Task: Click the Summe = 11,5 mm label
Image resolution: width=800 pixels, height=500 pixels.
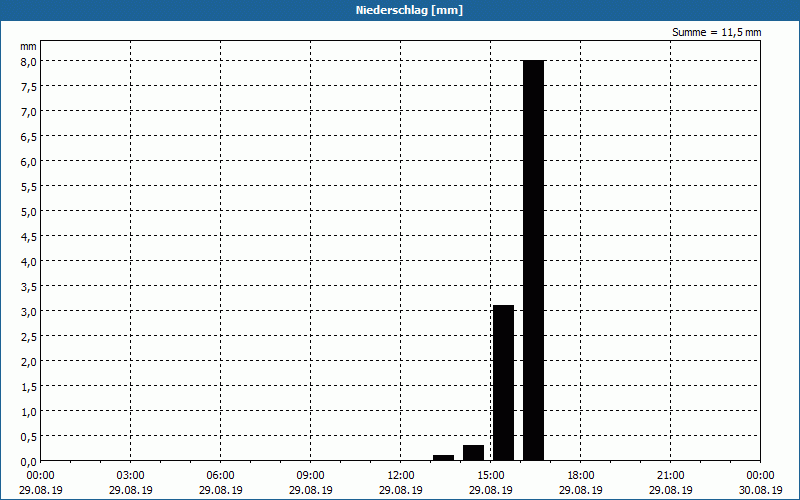Action: 716,32
